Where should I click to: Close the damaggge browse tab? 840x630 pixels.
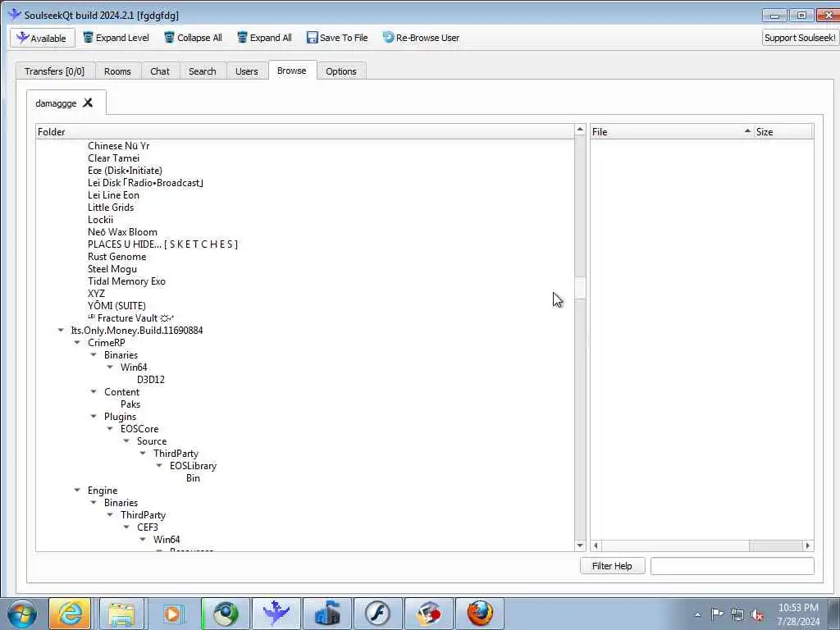click(88, 103)
